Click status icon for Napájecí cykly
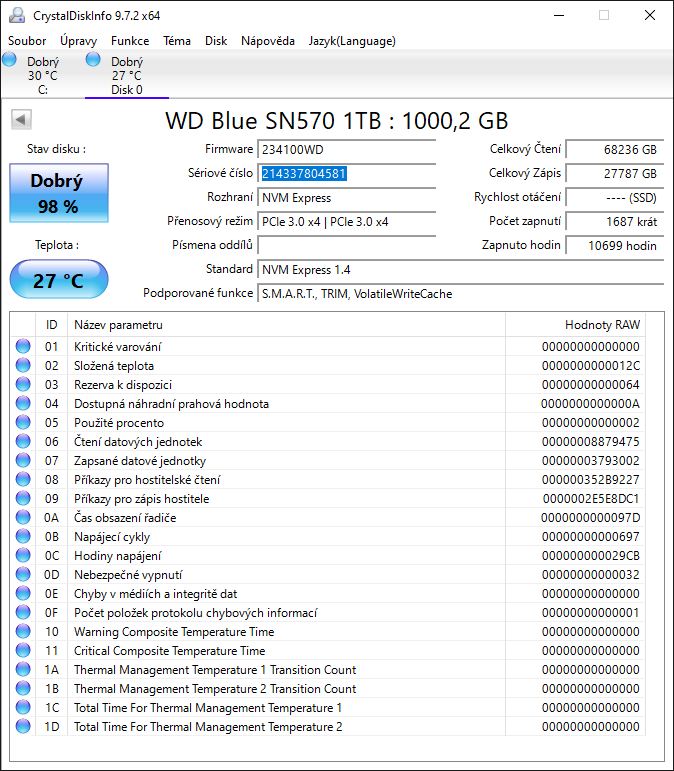 (23, 536)
